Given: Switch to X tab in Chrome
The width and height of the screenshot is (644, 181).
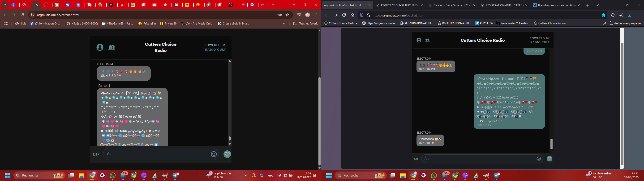Looking at the screenshot, I should (231, 5).
